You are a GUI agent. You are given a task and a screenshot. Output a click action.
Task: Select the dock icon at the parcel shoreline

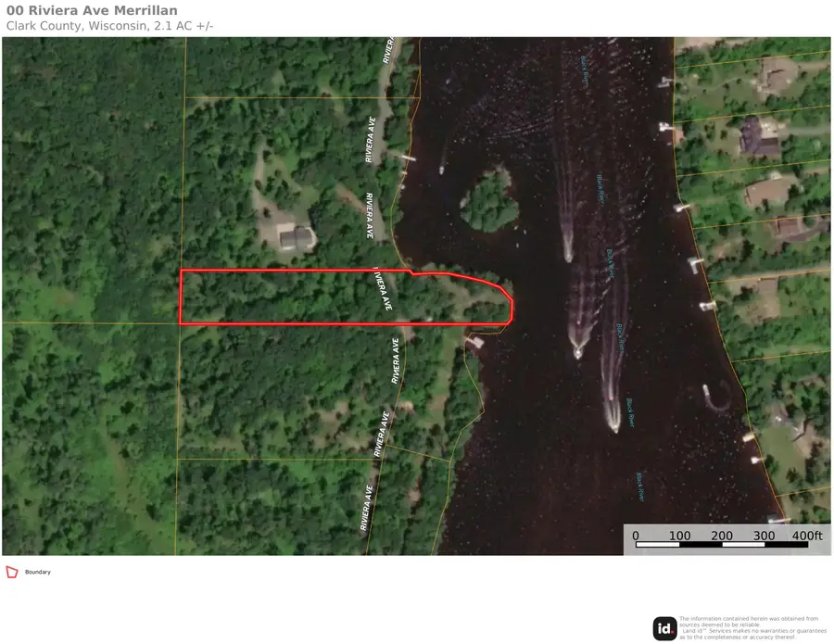pos(478,341)
